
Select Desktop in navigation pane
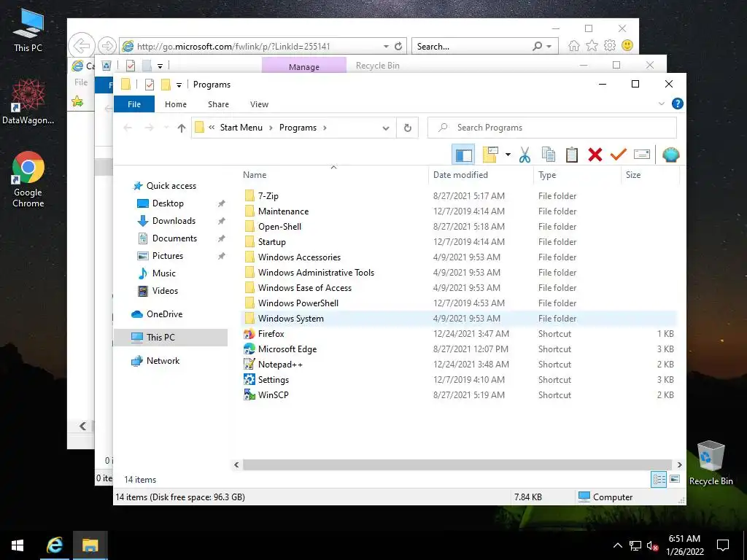pos(168,203)
